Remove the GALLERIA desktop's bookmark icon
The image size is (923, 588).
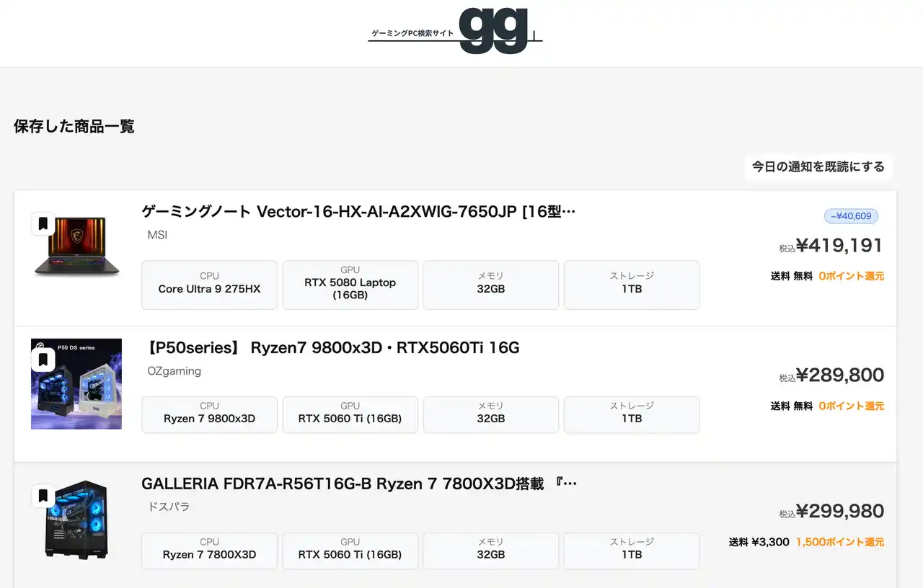click(43, 496)
